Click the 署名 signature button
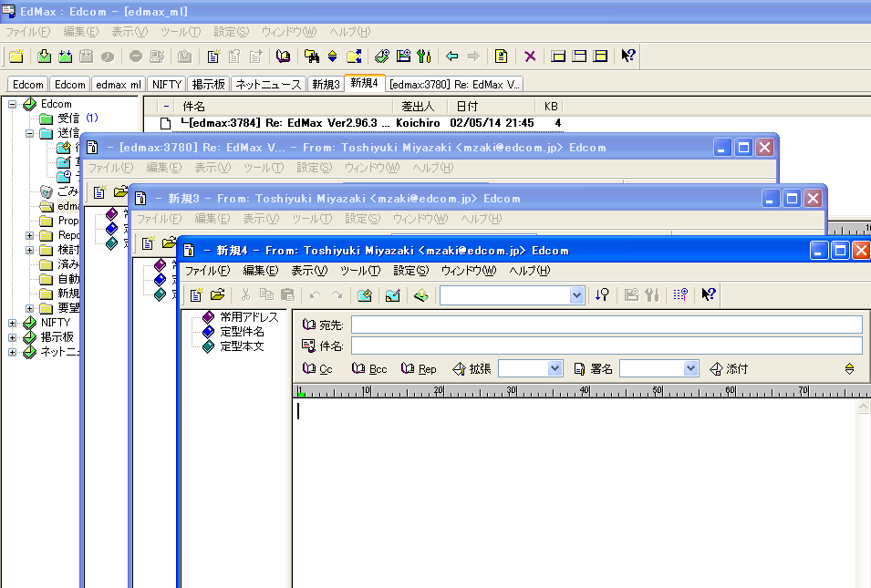871x588 pixels. (593, 368)
